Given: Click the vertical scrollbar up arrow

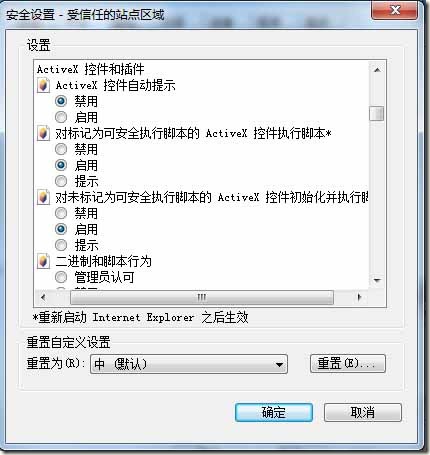Looking at the screenshot, I should pyautogui.click(x=377, y=70).
